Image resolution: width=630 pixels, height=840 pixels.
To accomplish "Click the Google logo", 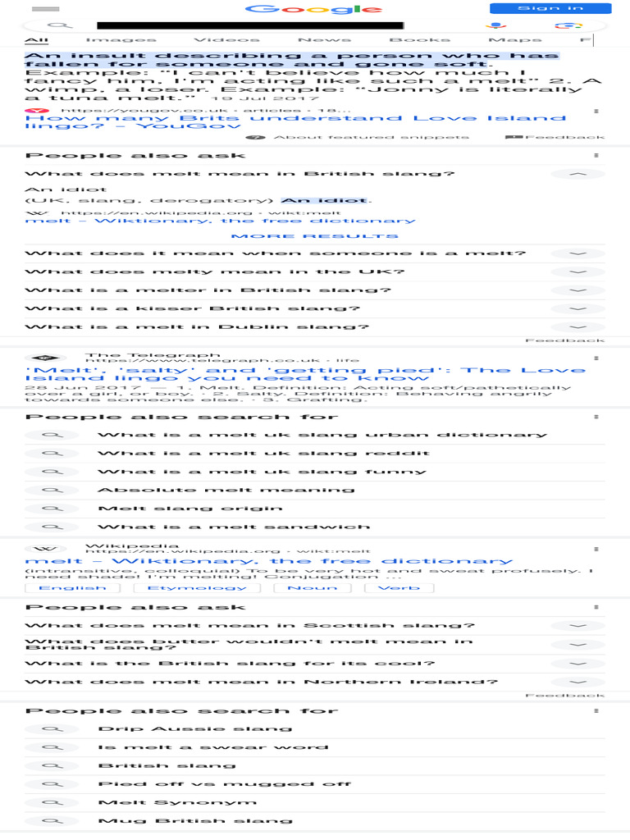I will (313, 9).
